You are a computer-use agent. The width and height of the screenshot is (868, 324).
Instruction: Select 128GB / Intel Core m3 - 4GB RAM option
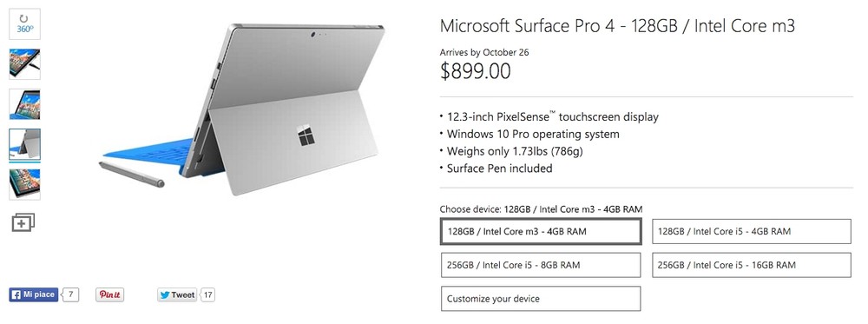pyautogui.click(x=541, y=232)
